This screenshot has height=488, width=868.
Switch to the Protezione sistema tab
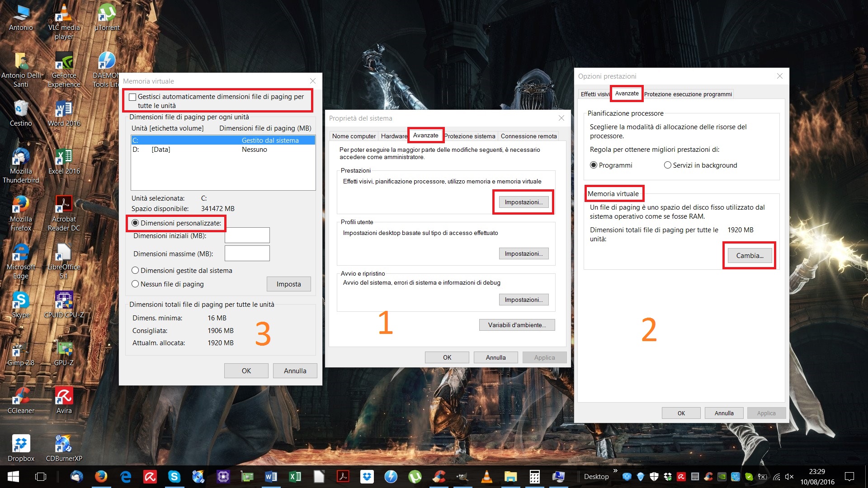coord(470,136)
